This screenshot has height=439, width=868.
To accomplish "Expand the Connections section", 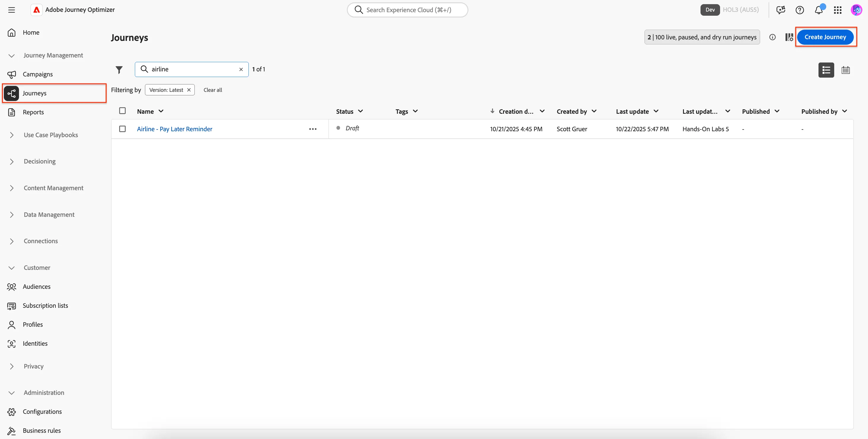I will tap(12, 241).
